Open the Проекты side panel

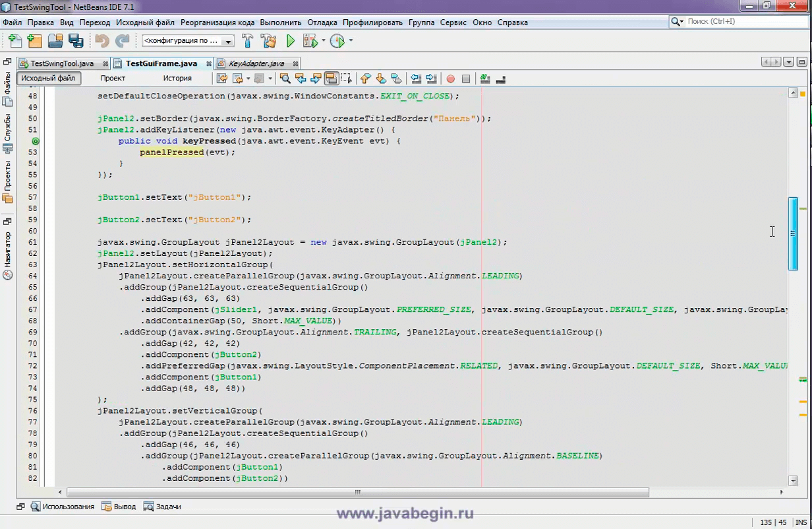(x=7, y=182)
